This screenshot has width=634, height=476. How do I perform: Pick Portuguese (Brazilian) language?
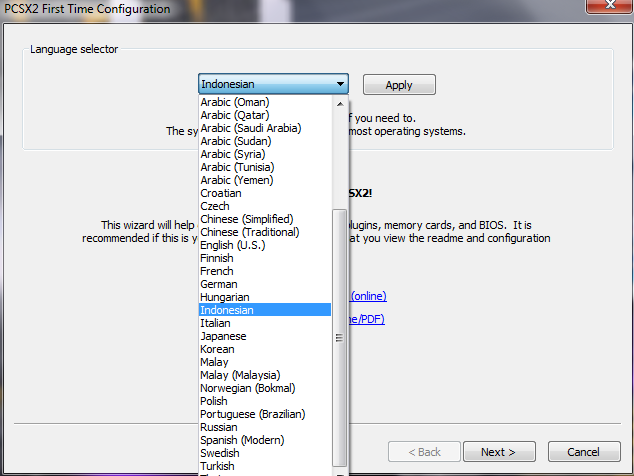pyautogui.click(x=265, y=414)
